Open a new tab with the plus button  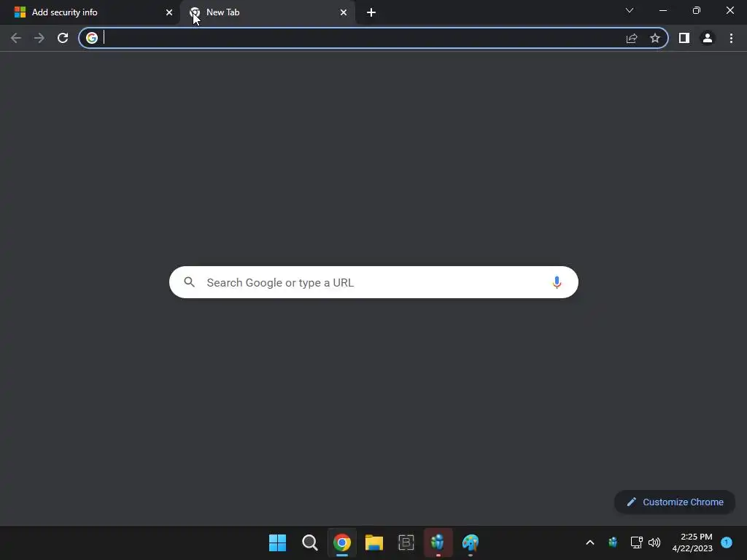[371, 12]
